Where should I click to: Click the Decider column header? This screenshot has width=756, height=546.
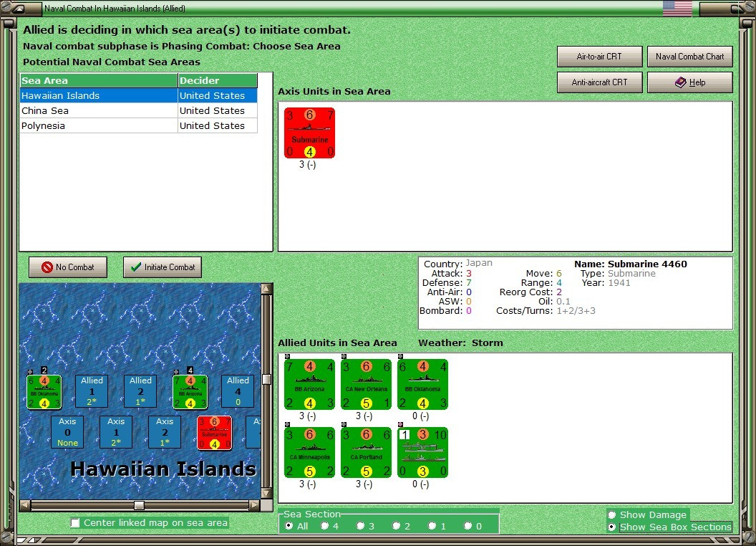(218, 81)
